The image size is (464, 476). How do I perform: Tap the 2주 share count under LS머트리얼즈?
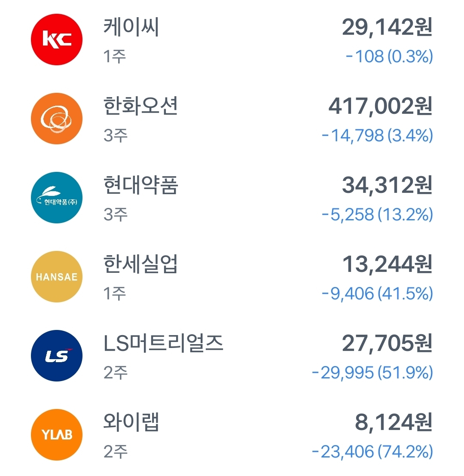click(x=116, y=372)
